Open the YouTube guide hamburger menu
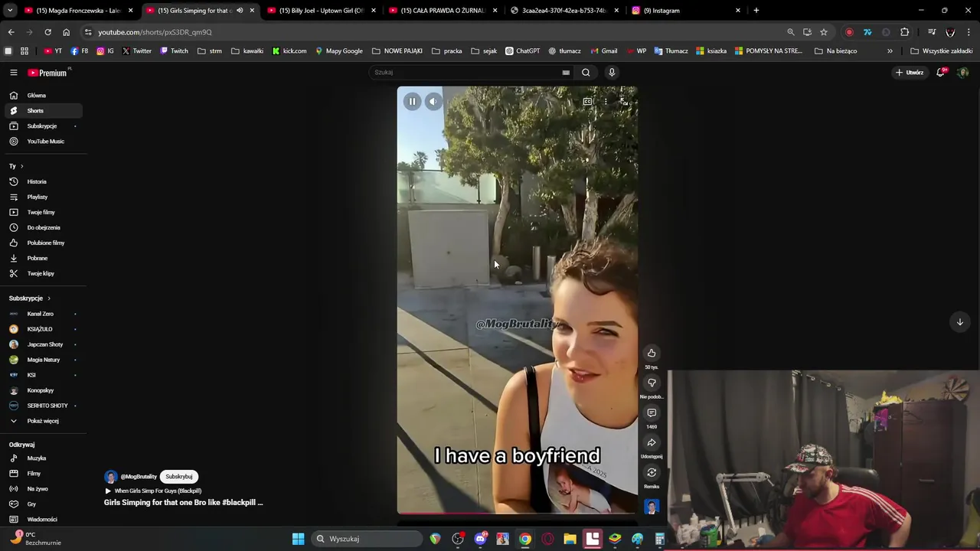Screen dimensions: 980x551 pos(13,72)
